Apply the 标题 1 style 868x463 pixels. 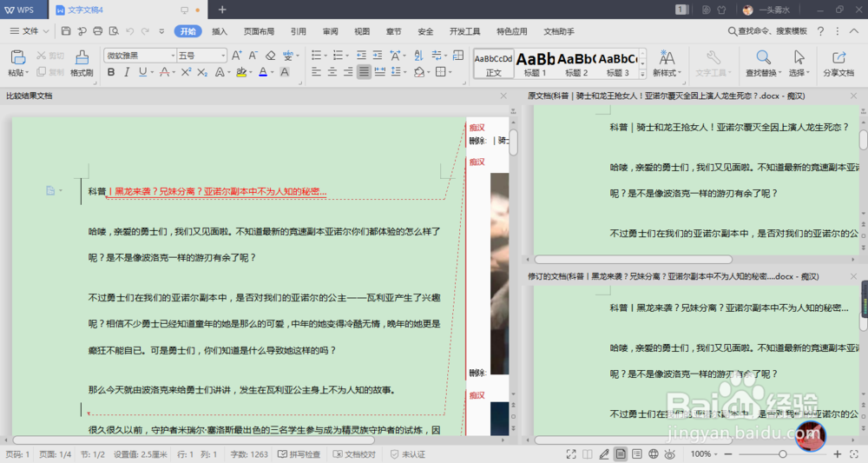tap(536, 63)
